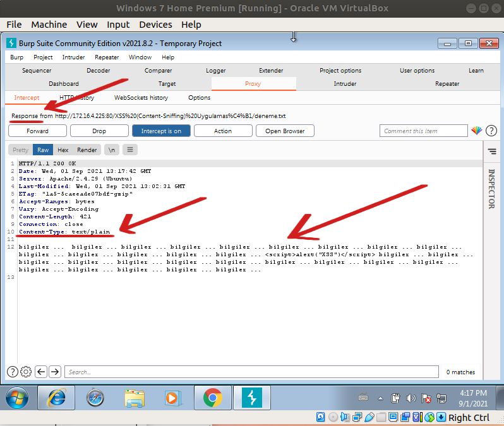Focus the Search field at bottom
Screen dimensions: 504x426
click(251, 372)
